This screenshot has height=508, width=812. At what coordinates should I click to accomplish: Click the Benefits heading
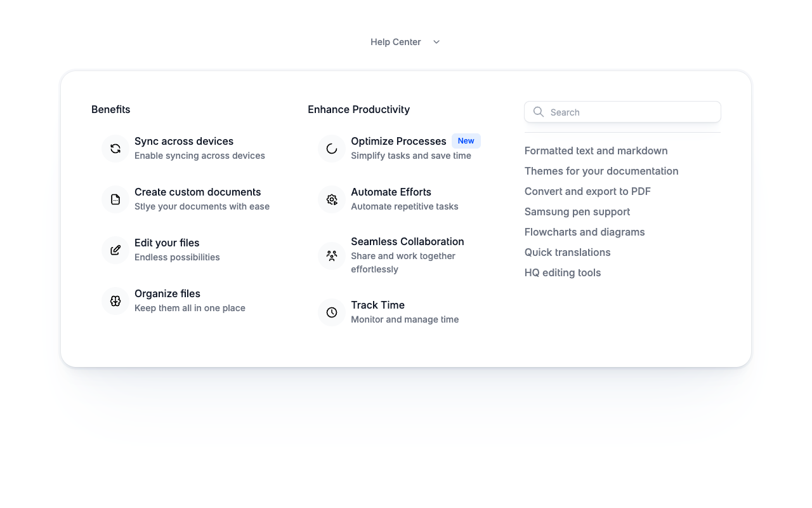tap(111, 109)
